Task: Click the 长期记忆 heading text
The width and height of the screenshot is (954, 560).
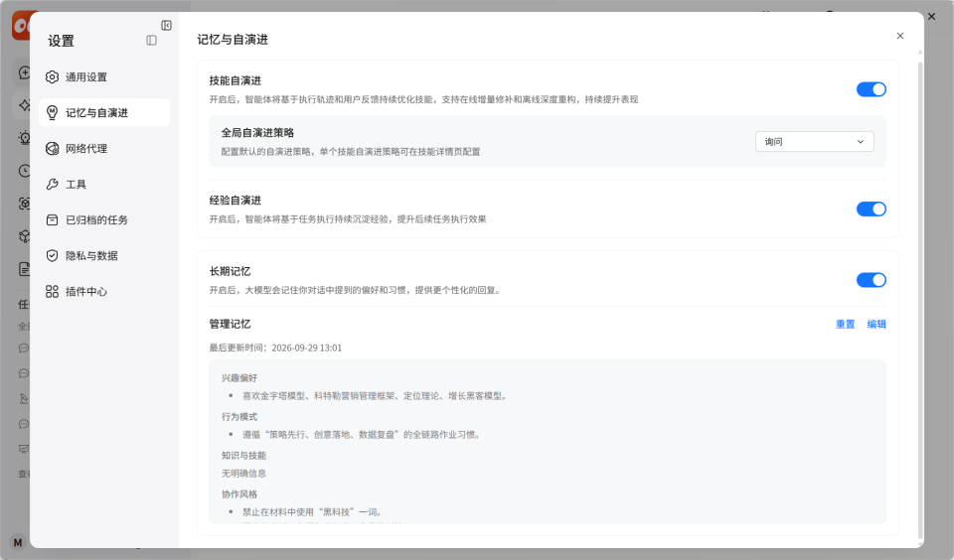Action: [230, 271]
